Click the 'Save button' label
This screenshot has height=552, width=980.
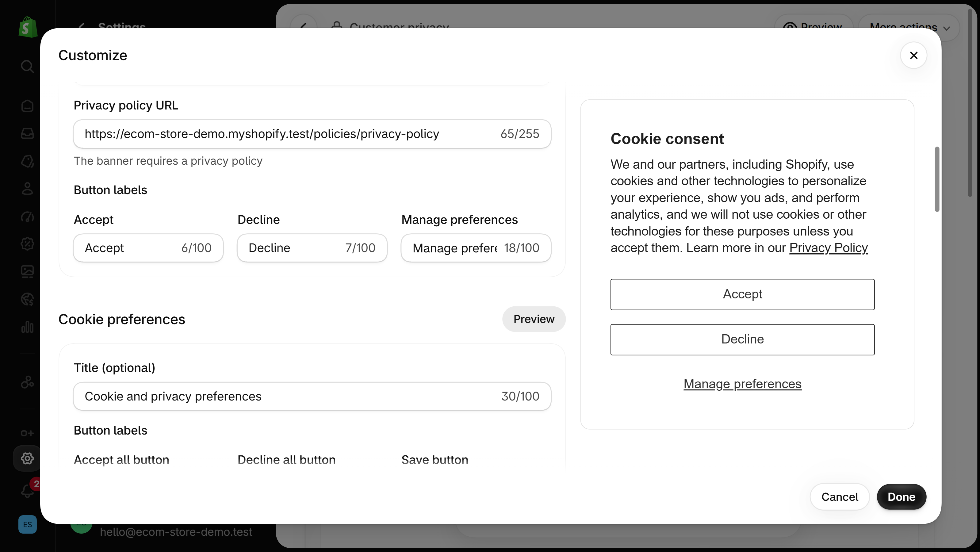point(435,460)
